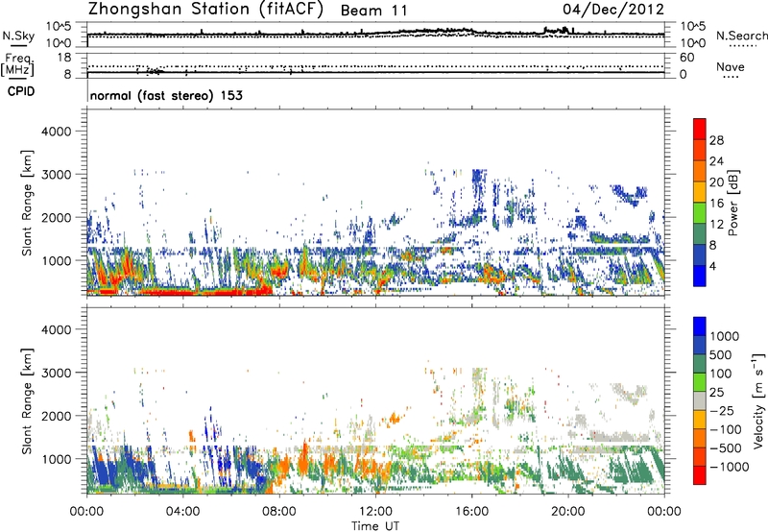
Task: Click 'normal (fast stereo) 153' text
Action: (166, 95)
